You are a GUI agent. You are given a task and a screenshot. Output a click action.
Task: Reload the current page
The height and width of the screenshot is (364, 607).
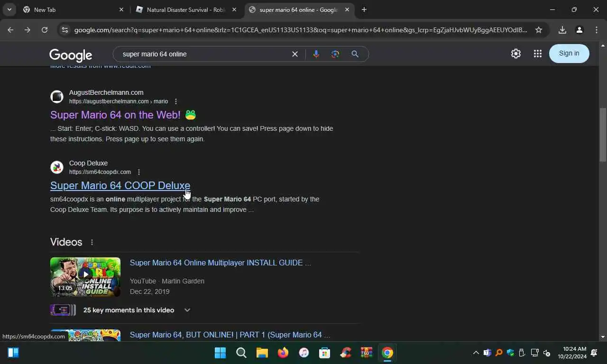click(45, 30)
